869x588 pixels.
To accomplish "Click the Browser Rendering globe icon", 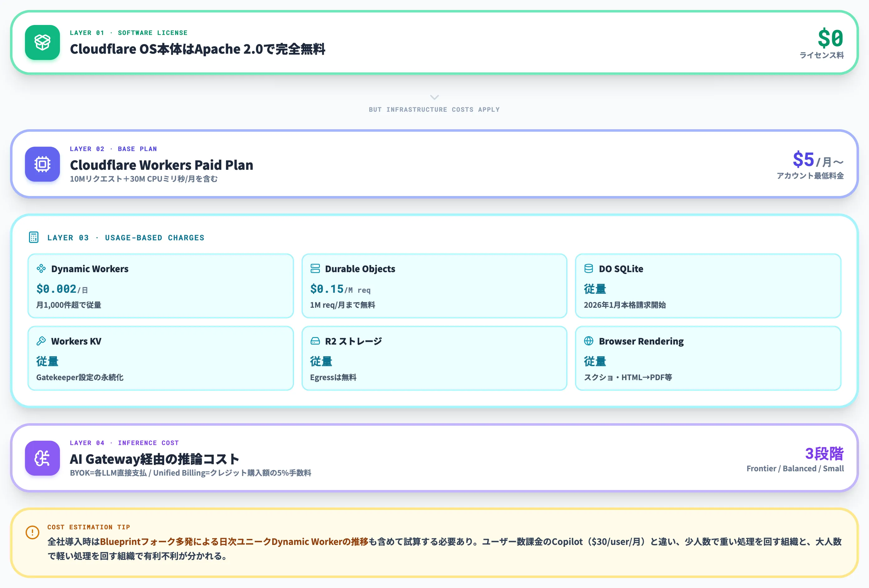I will click(x=589, y=341).
